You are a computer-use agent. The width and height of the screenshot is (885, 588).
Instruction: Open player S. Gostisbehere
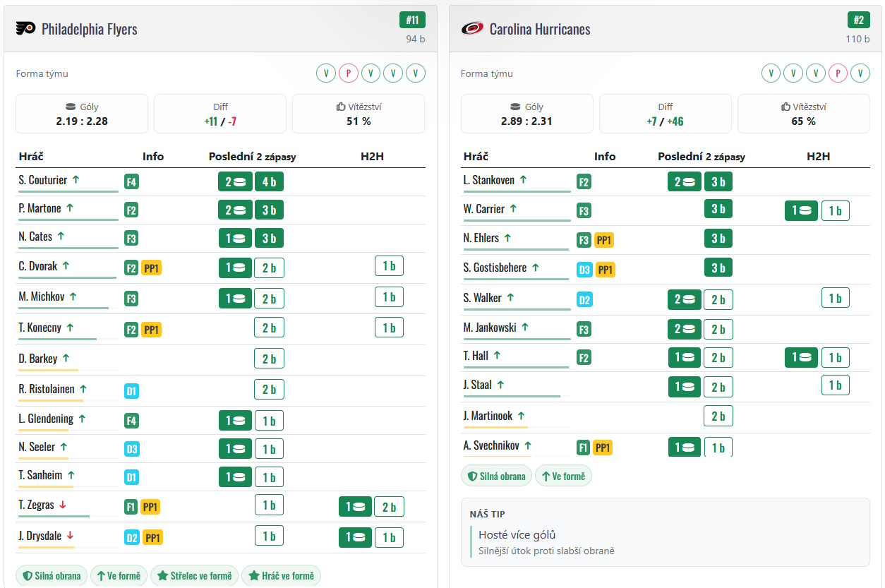[x=495, y=268]
